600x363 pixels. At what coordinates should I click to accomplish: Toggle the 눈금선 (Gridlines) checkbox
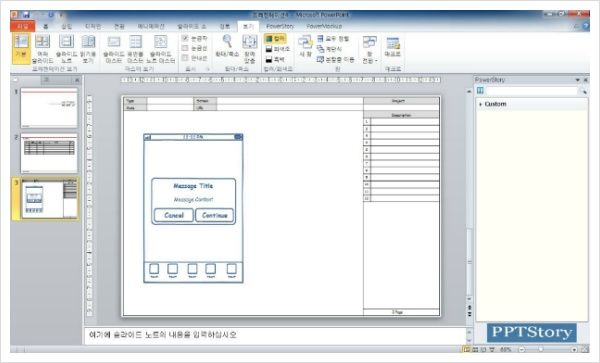click(x=185, y=48)
